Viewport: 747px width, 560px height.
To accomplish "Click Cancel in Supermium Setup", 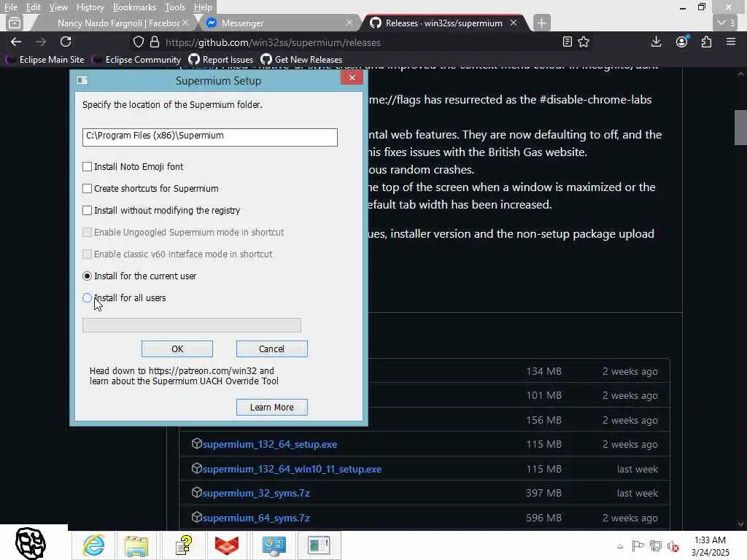I will [271, 349].
